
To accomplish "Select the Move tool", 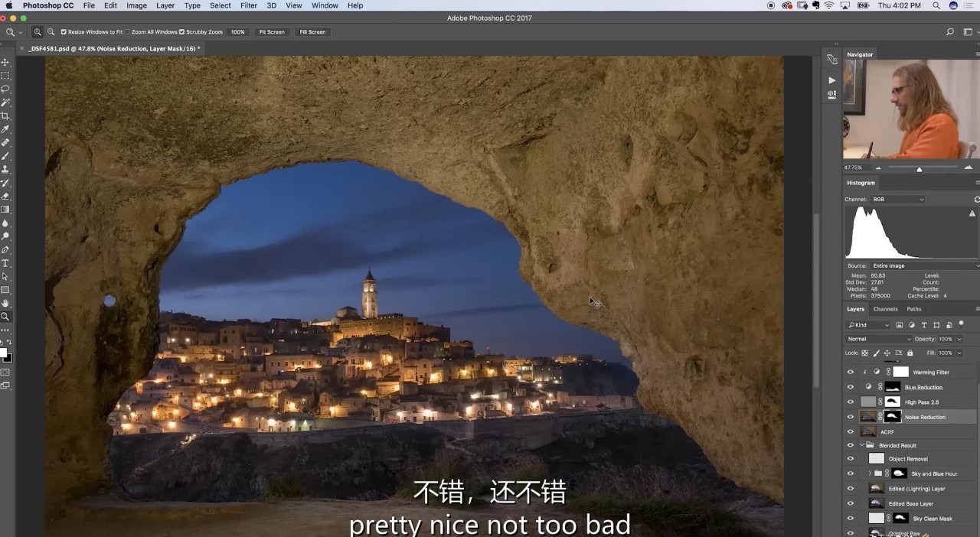I will tap(5, 62).
